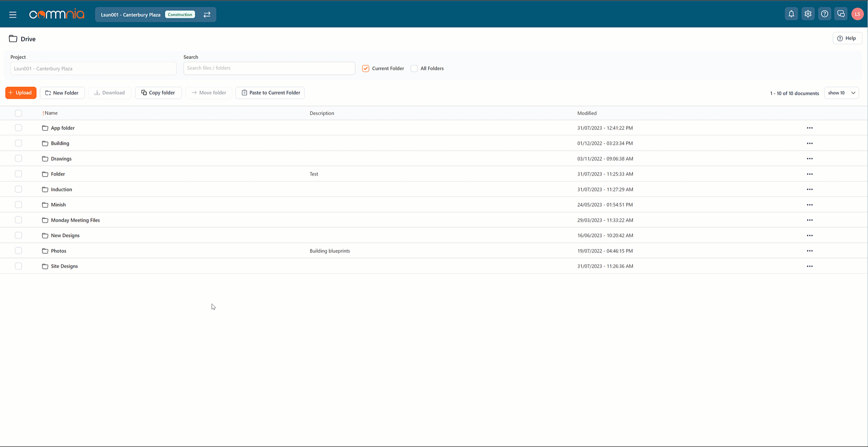Image resolution: width=868 pixels, height=447 pixels.
Task: Click the orange Upload button
Action: pyautogui.click(x=21, y=93)
